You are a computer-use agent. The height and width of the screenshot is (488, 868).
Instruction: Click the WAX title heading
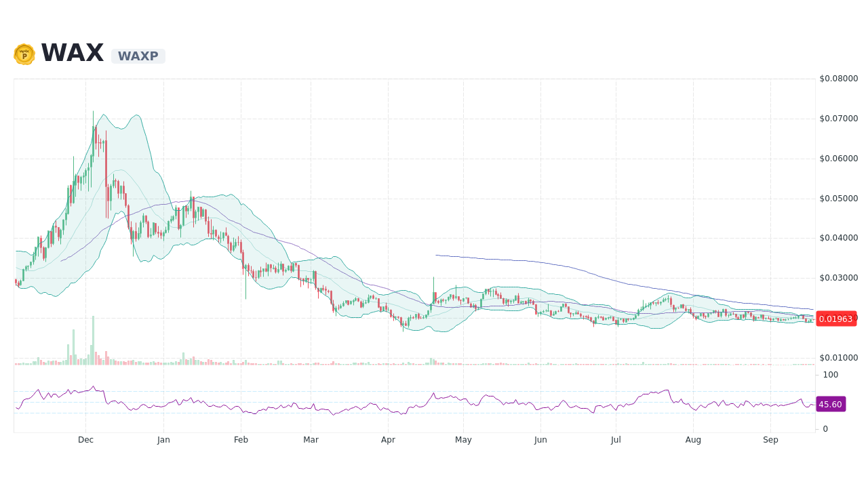(71, 53)
